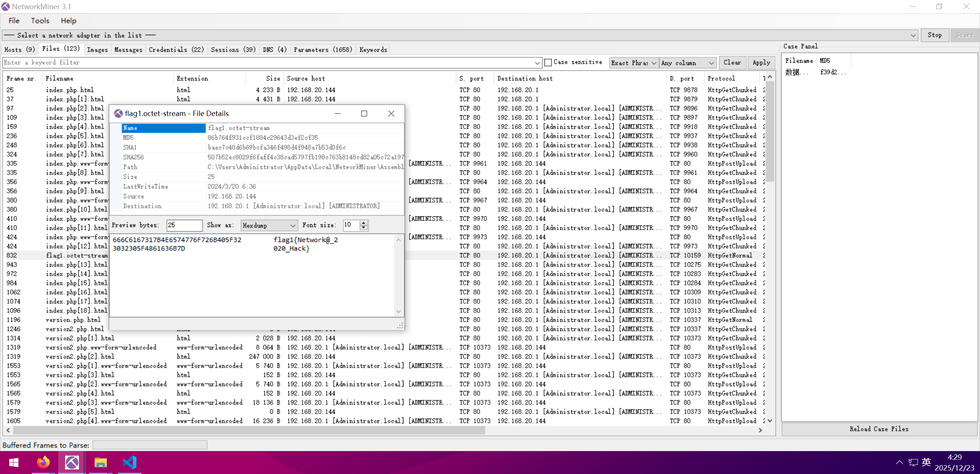The image size is (980, 474).
Task: Open the File menu
Action: [14, 21]
